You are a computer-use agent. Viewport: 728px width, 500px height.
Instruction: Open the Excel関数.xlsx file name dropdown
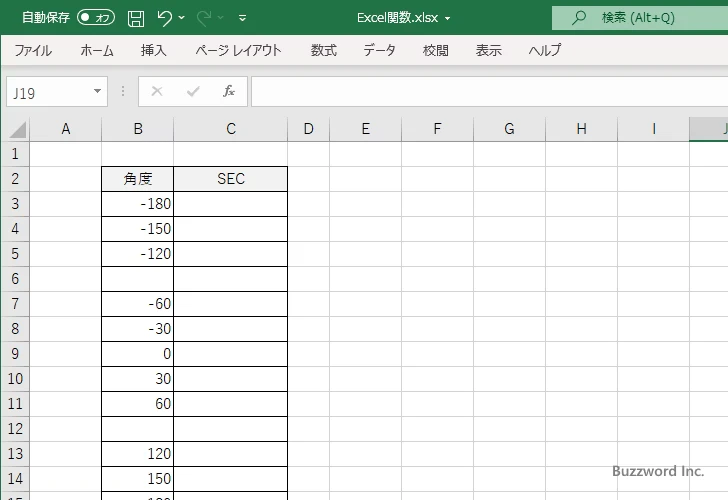pyautogui.click(x=448, y=19)
